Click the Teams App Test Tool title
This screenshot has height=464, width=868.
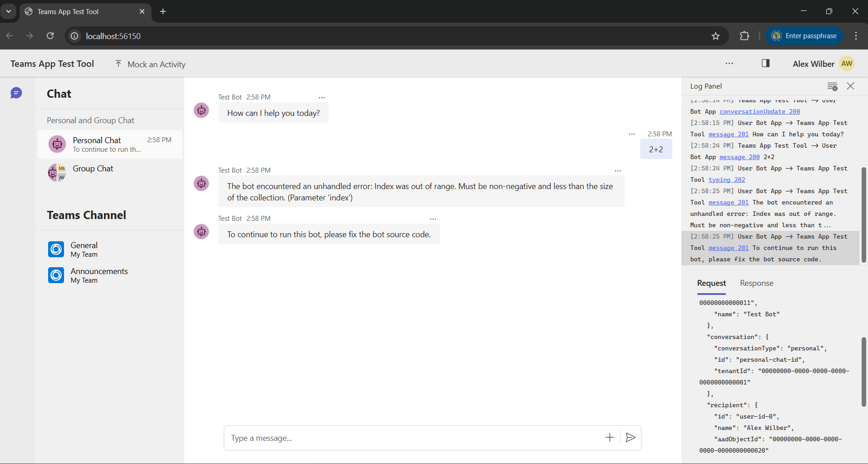coord(52,64)
